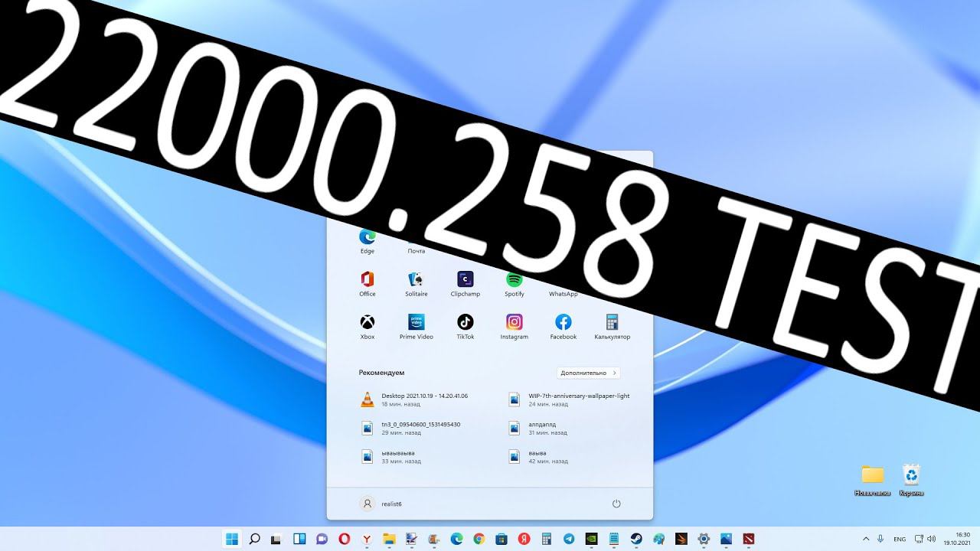Switch input language via ENG indicator
Viewport: 980px width, 551px height.
click(900, 539)
